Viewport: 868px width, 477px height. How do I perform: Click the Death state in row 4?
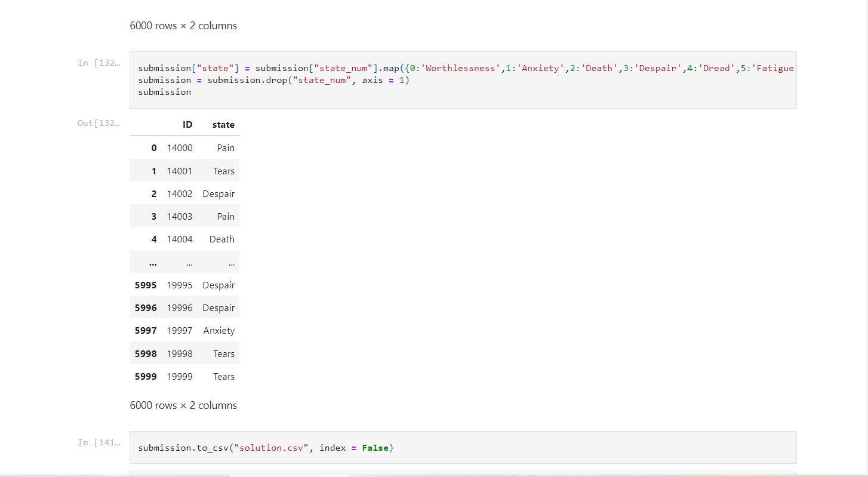click(222, 239)
